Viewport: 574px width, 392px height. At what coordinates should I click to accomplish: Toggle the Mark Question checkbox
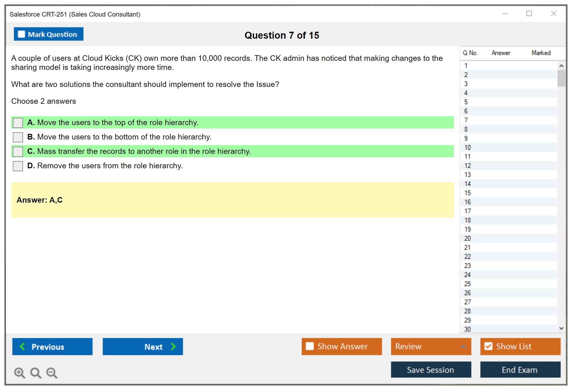(x=21, y=34)
